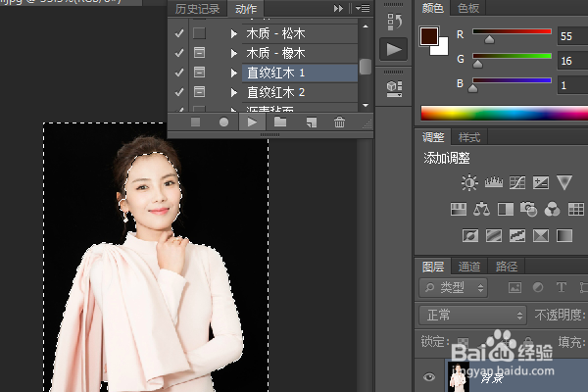Switch to the 色板 tab
Screen dimensions: 588x392
pyautogui.click(x=468, y=8)
